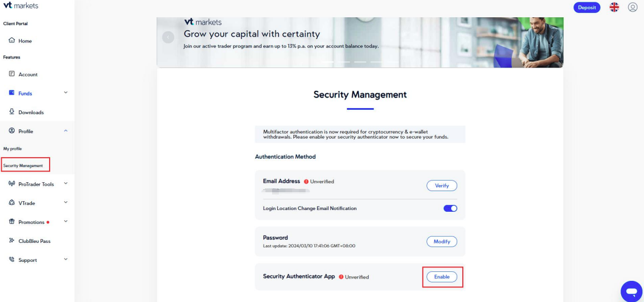Click the Downloads icon in sidebar
This screenshot has width=644, height=302.
12,112
